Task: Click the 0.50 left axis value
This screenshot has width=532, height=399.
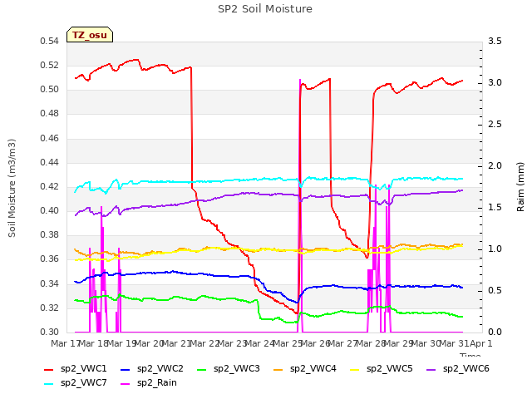Action: click(50, 90)
